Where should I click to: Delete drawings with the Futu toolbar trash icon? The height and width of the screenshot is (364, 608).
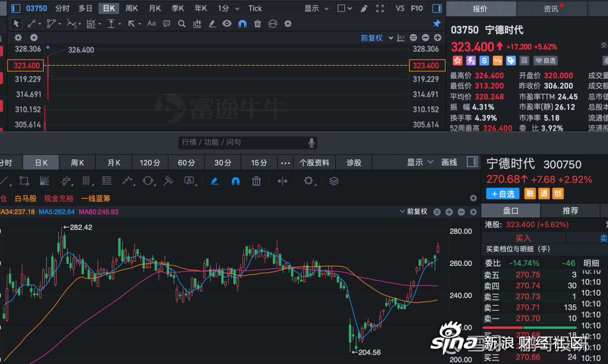(257, 23)
